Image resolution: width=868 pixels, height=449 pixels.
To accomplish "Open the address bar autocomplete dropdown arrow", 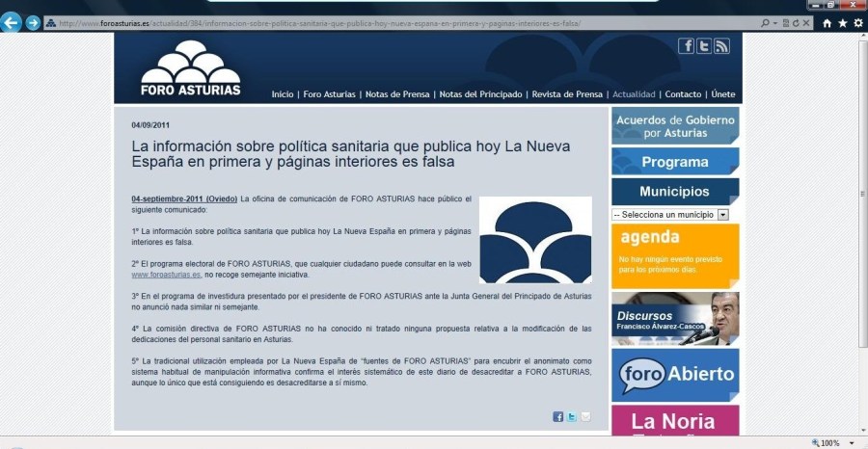I will tap(775, 23).
